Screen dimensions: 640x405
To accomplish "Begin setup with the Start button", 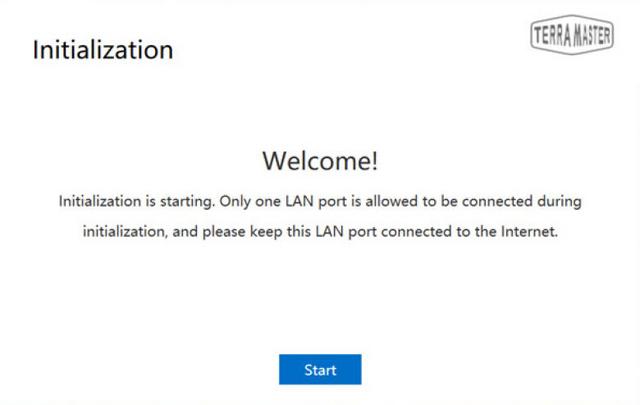I will pos(320,369).
